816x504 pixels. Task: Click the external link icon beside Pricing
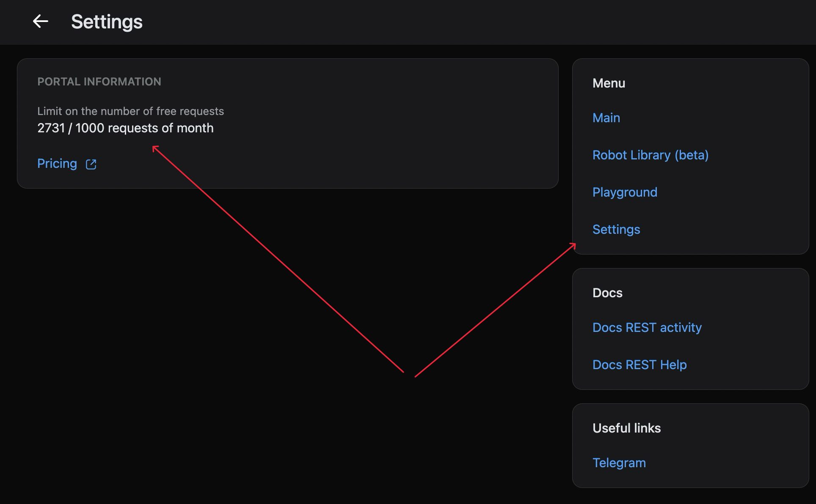[91, 164]
